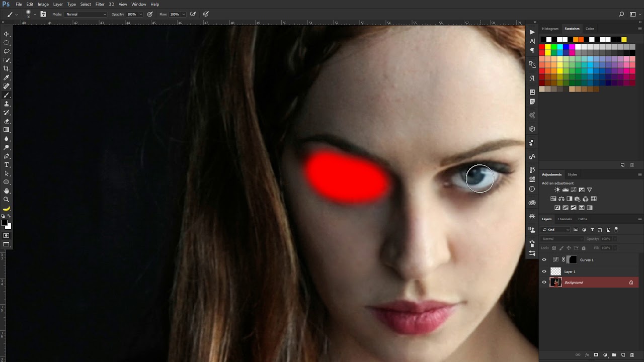Toggle layer filter on/off switch
This screenshot has height=362, width=644.
point(616,229)
